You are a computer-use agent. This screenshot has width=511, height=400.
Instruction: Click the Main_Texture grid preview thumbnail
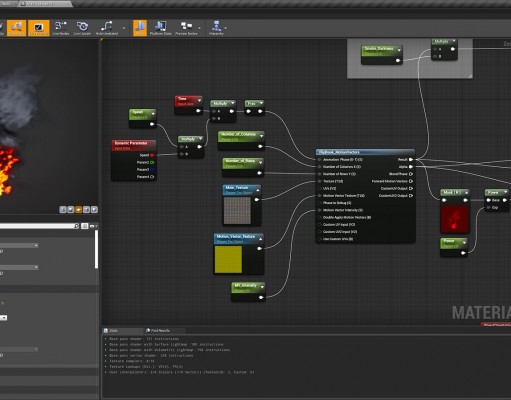click(x=237, y=210)
